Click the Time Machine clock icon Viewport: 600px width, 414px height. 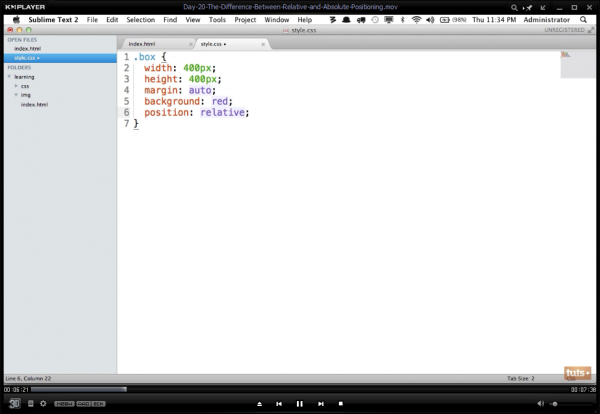point(375,20)
